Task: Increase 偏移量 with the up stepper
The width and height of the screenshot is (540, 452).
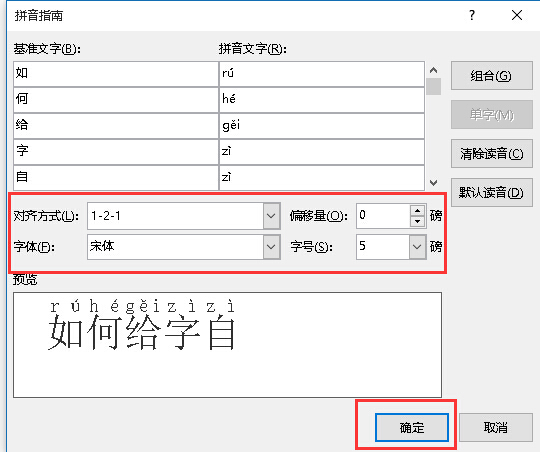Action: click(x=418, y=210)
